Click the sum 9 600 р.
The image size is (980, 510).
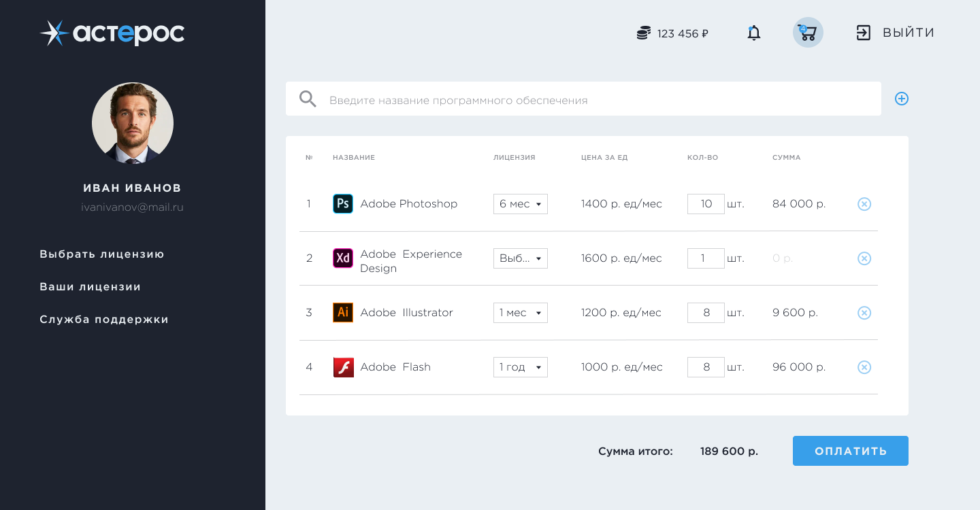click(x=795, y=313)
